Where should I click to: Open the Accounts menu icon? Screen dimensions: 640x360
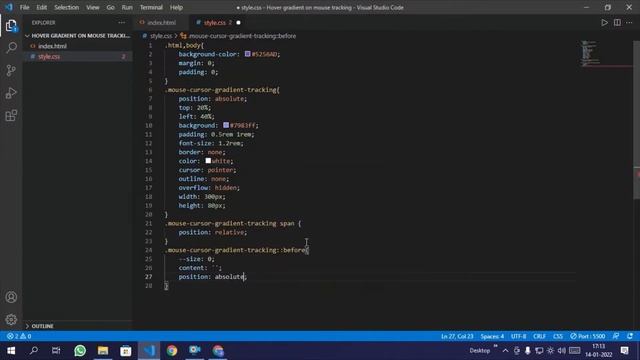coord(11,297)
